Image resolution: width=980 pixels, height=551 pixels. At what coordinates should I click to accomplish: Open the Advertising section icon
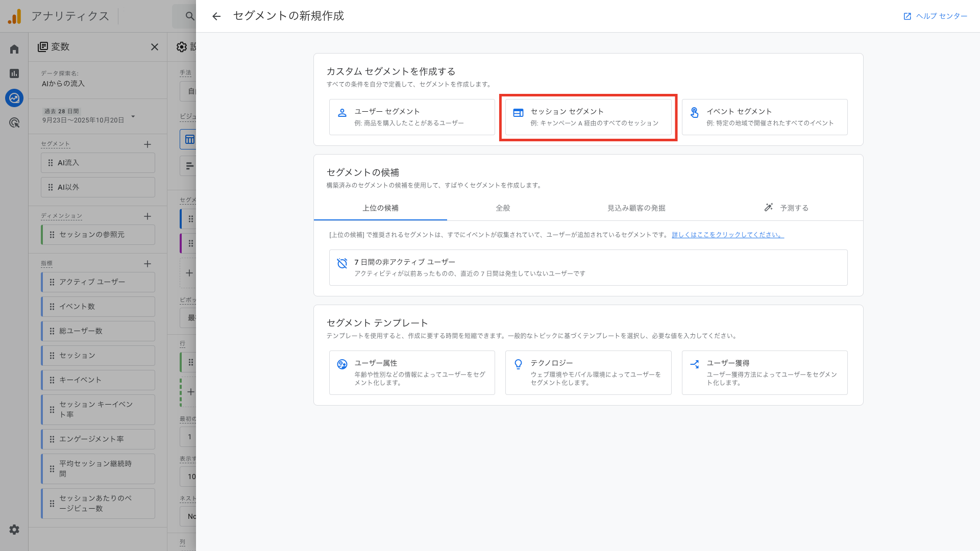tap(14, 123)
